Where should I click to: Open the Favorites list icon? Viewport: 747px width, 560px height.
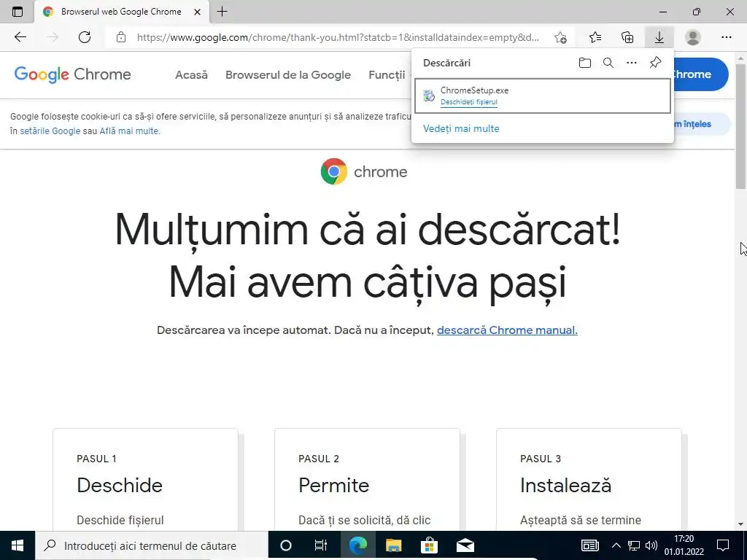[x=595, y=37]
